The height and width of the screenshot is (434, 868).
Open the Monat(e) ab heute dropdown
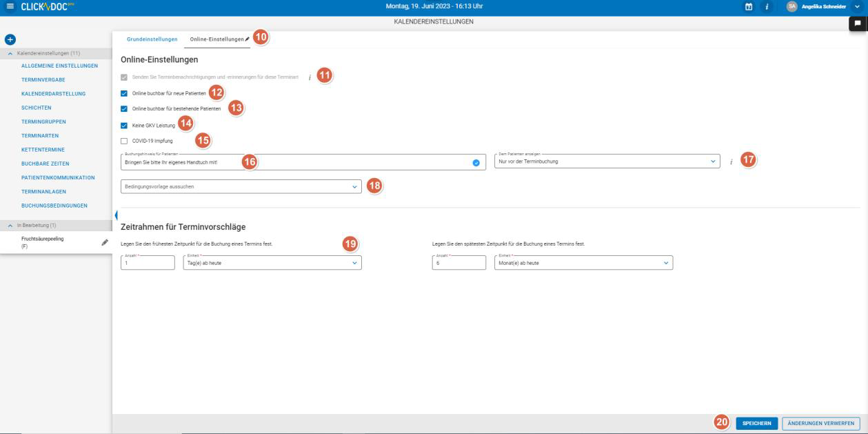point(583,263)
